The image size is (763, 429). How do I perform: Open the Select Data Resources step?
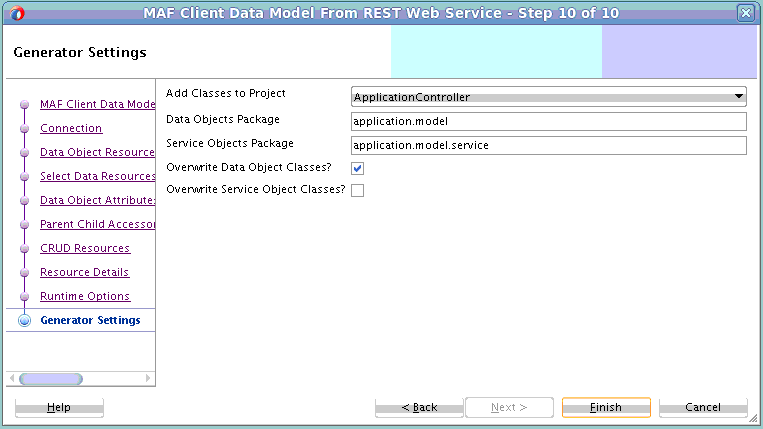(x=97, y=176)
